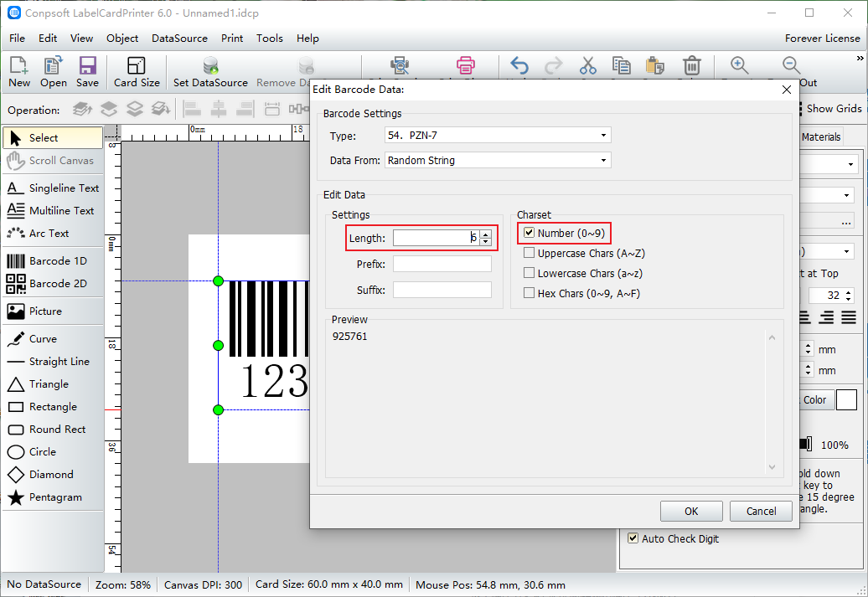
Task: Click the Redo arrow icon
Action: pyautogui.click(x=553, y=65)
